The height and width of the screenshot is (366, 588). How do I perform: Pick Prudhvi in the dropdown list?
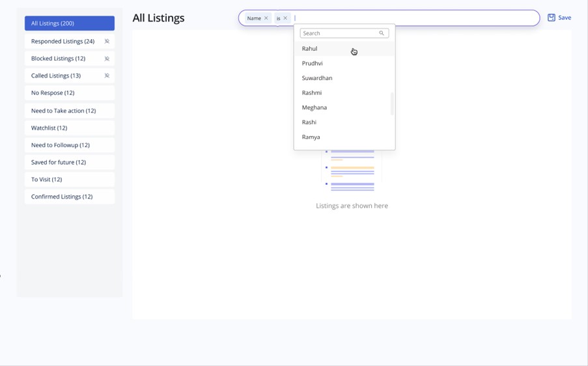click(x=313, y=63)
